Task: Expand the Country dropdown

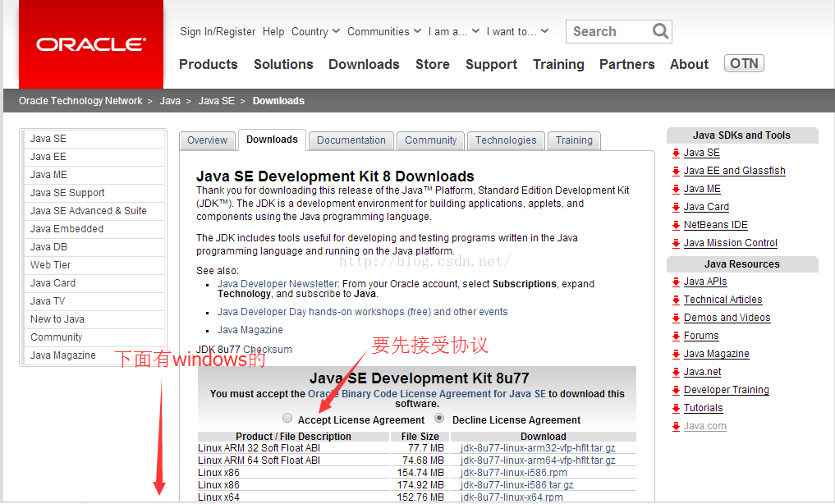Action: 315,31
